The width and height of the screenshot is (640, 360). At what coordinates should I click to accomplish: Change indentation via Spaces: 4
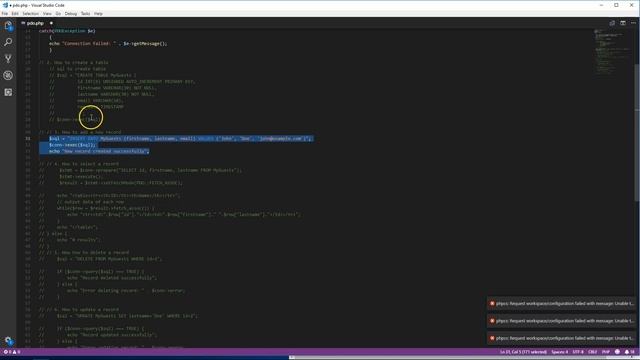[x=560, y=352]
